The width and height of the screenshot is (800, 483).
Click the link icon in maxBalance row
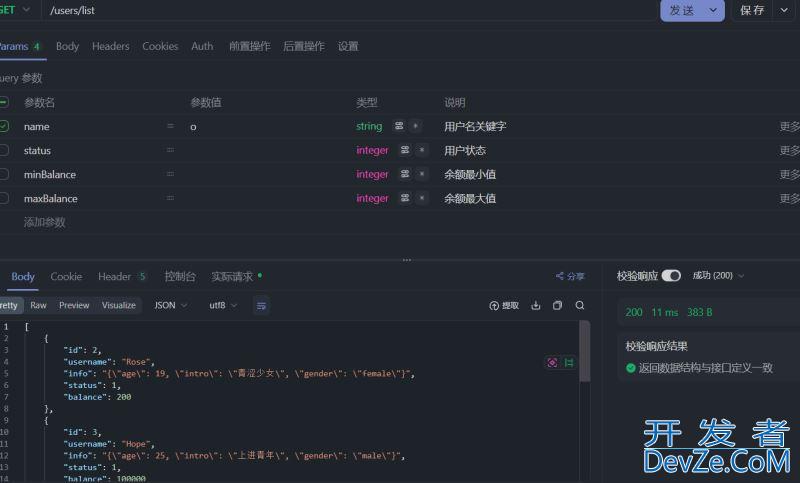(x=405, y=197)
